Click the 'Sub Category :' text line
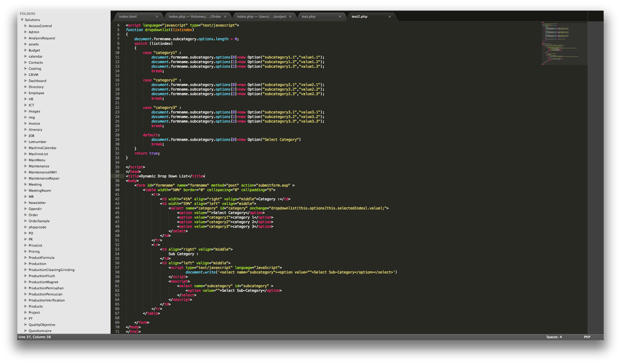 coord(183,254)
